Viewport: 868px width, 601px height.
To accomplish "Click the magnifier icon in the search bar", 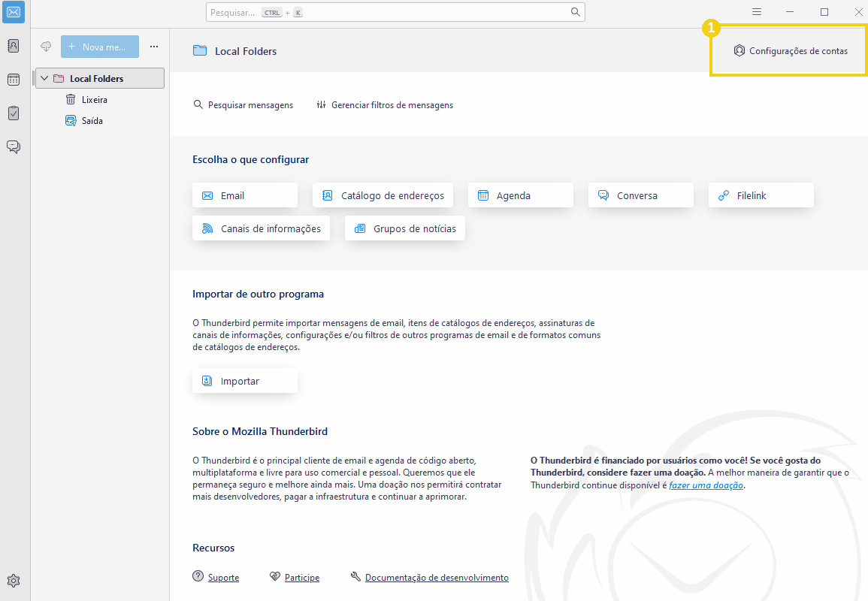I will pyautogui.click(x=575, y=12).
